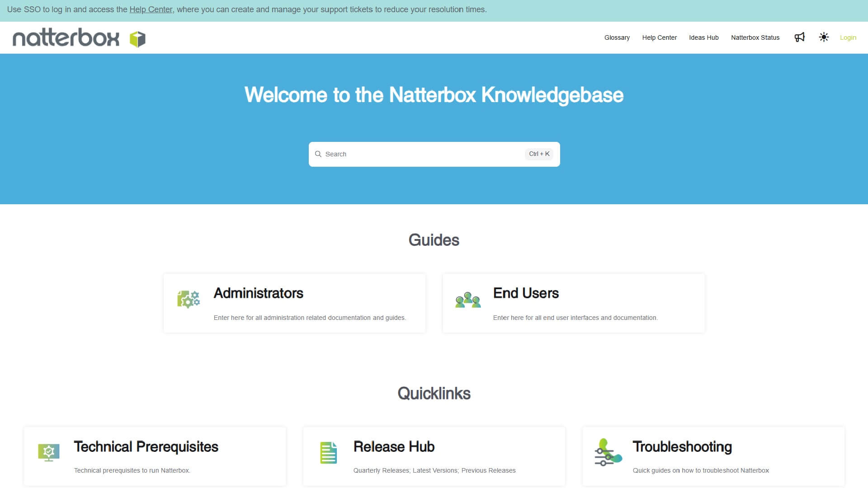Open the announcements megaphone icon
868x488 pixels.
tap(799, 38)
